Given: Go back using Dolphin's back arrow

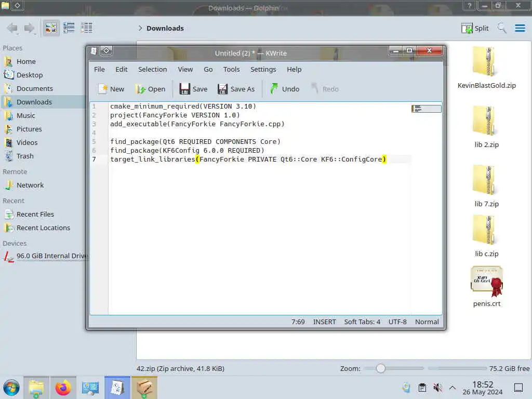Looking at the screenshot, I should tap(12, 28).
